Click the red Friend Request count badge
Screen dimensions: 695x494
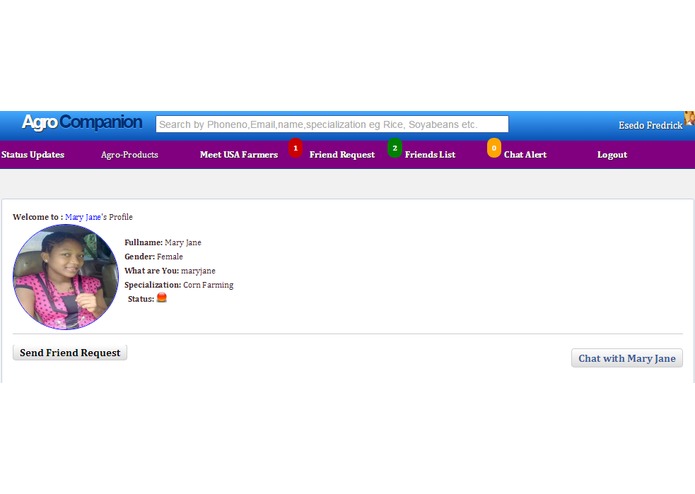click(x=295, y=148)
